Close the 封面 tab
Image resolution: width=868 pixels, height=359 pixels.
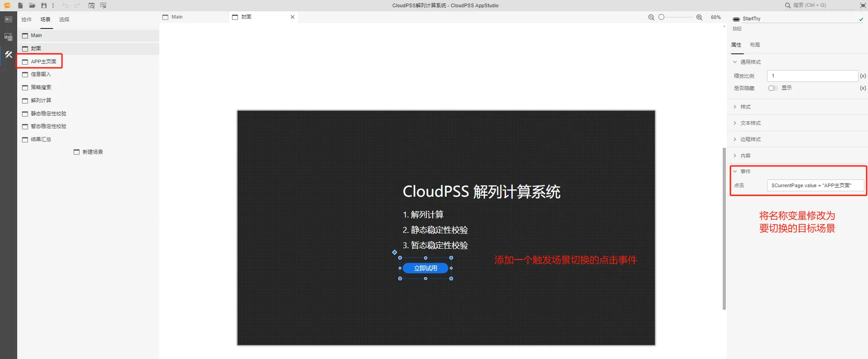292,17
